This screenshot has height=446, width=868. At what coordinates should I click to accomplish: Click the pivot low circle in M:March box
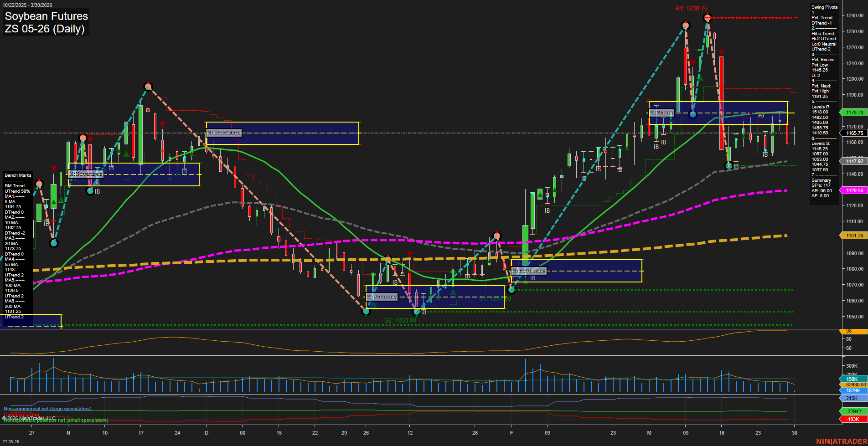693,114
